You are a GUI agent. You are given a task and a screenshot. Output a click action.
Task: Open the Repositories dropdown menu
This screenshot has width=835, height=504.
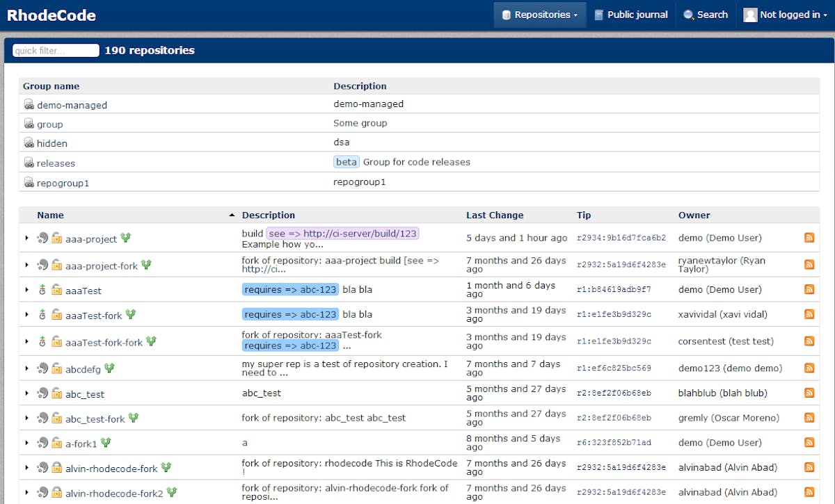pos(540,14)
